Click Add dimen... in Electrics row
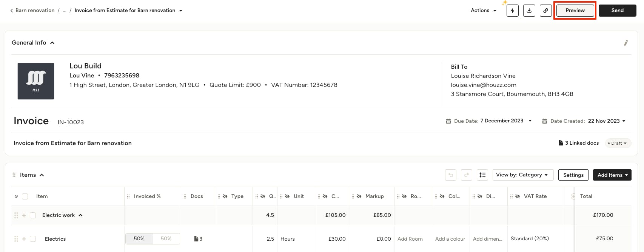644x252 pixels. point(487,239)
